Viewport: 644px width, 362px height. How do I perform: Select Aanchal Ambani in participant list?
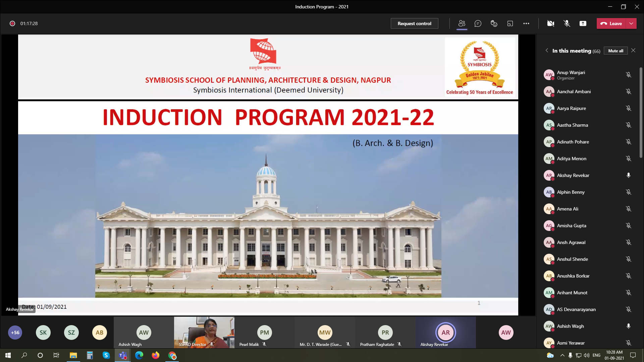coord(574,92)
